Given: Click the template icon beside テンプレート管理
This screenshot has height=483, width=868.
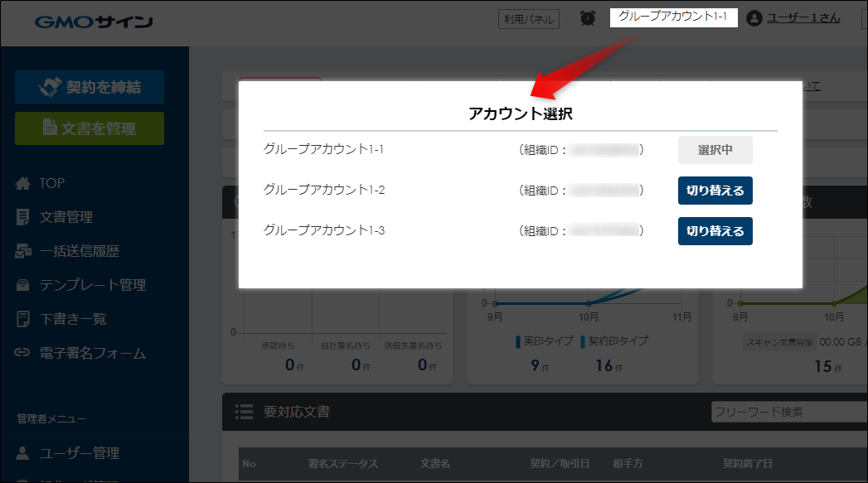Looking at the screenshot, I should pyautogui.click(x=22, y=285).
